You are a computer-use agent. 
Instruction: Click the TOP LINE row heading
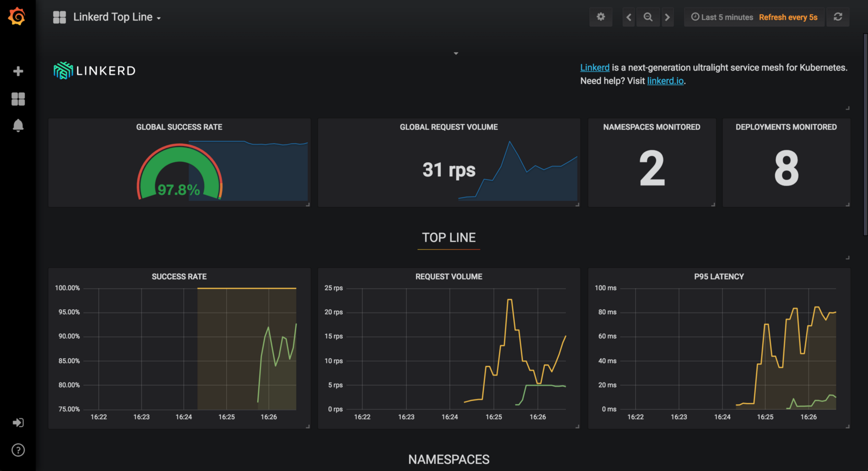tap(449, 238)
